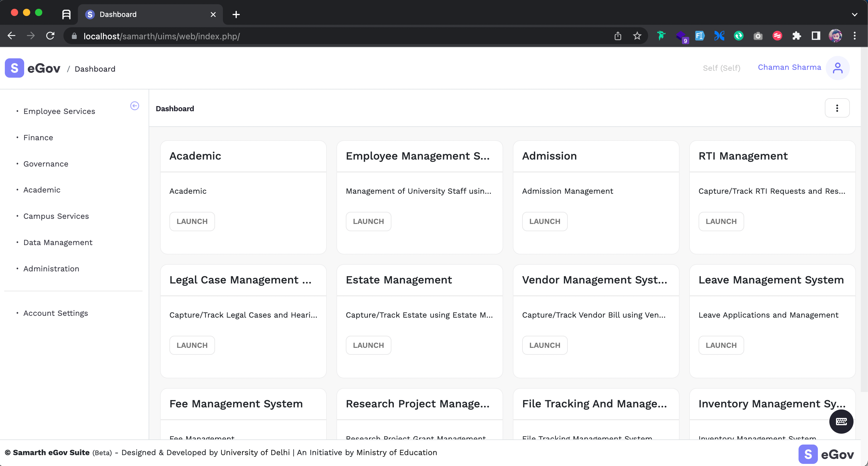Bookmark the page with the star icon
This screenshot has height=466, width=868.
[x=637, y=36]
